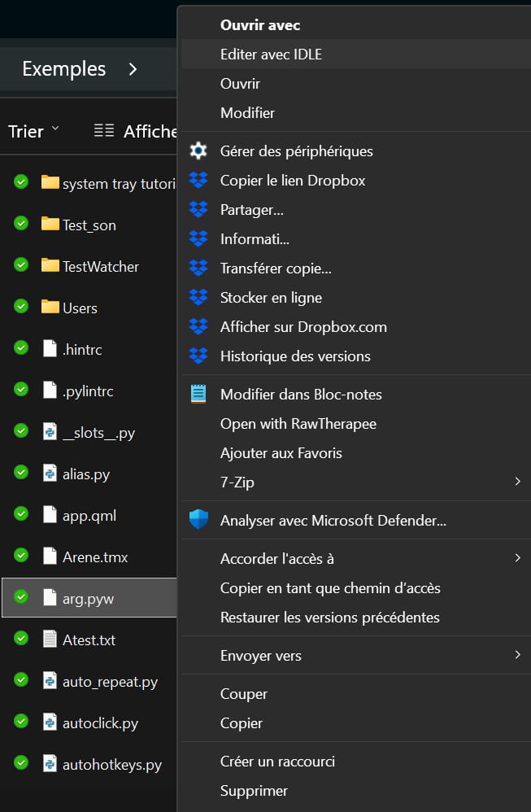Click the gear icon beside Gérer des périphériques
531x812 pixels.
pos(198,151)
